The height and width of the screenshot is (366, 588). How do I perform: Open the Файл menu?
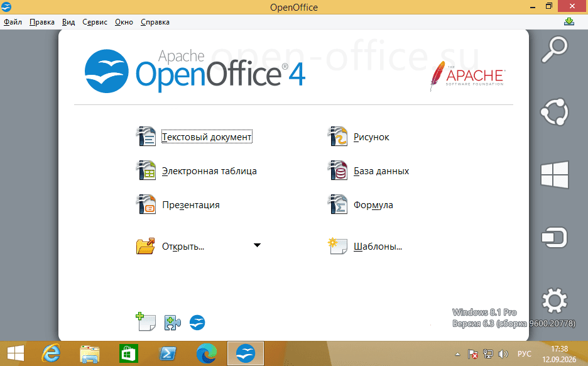click(x=13, y=22)
